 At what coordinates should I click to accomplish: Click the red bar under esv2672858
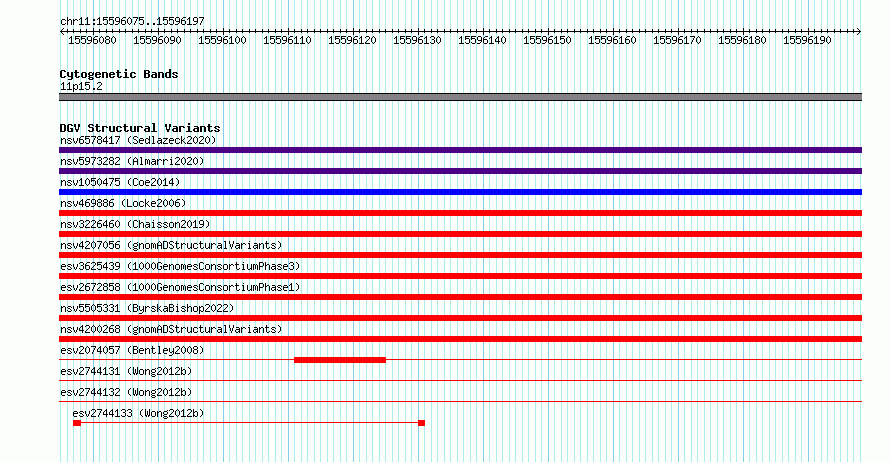pyautogui.click(x=460, y=297)
